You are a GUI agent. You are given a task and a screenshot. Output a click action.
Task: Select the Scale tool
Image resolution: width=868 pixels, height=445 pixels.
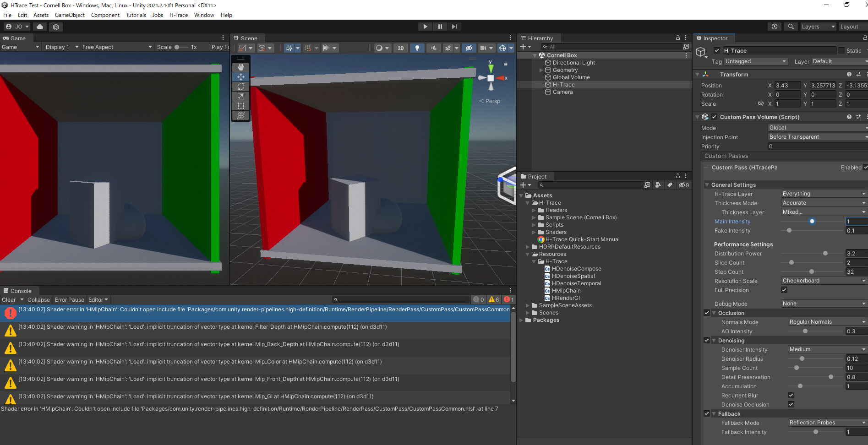coord(241,96)
